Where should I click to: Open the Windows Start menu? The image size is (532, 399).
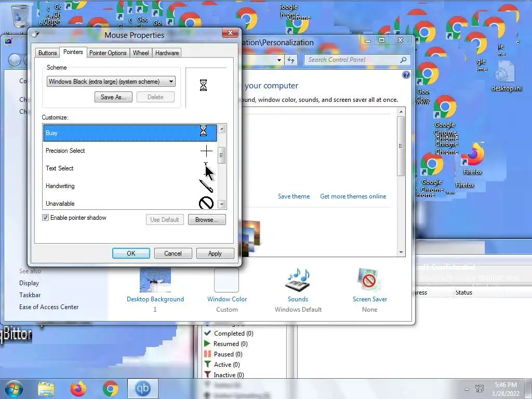point(14,389)
